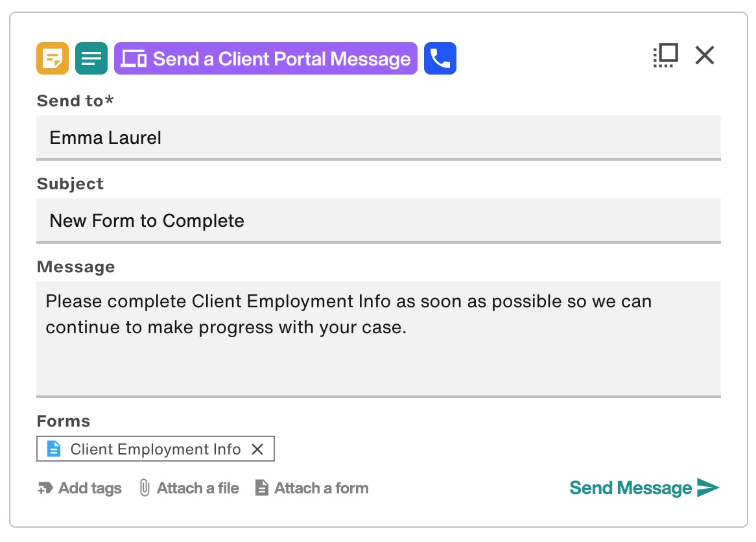The height and width of the screenshot is (542, 756).
Task: Select Send a Client Portal Message tab
Action: [266, 58]
